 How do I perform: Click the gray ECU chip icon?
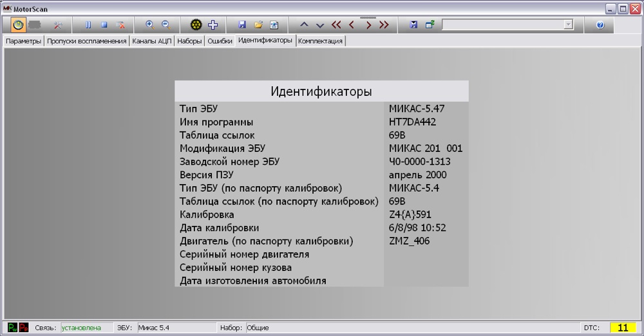point(35,25)
